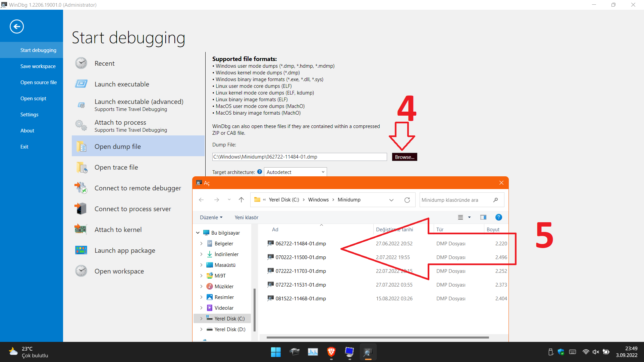644x362 pixels.
Task: Click Target architecture help question icon
Action: point(260,172)
